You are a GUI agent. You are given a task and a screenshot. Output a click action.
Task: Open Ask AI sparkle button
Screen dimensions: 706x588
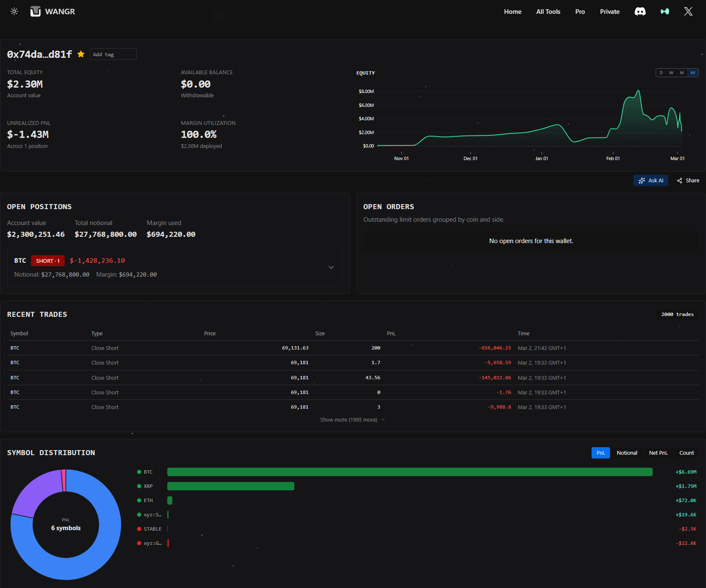pyautogui.click(x=651, y=181)
